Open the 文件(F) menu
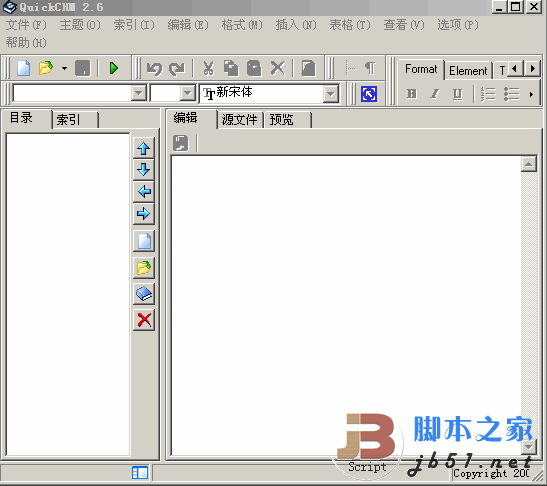Image resolution: width=547 pixels, height=486 pixels. 26,25
